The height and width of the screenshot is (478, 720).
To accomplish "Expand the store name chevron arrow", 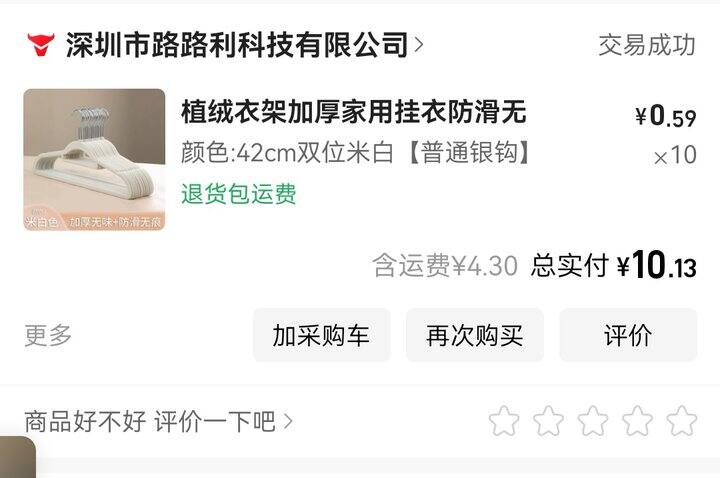I will coord(418,45).
